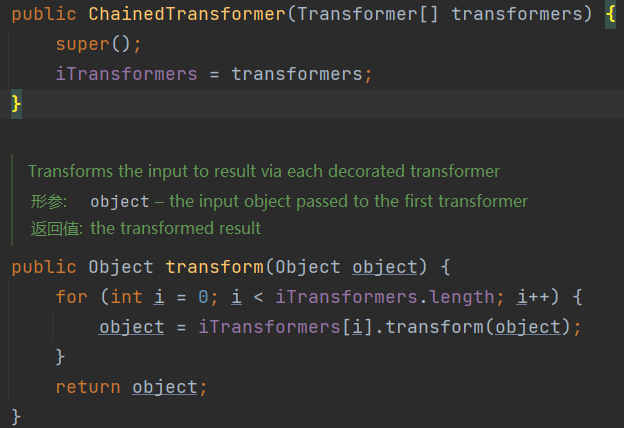Click 'the transformed result' doc text
Screen dimensions: 624x428
coord(176,228)
